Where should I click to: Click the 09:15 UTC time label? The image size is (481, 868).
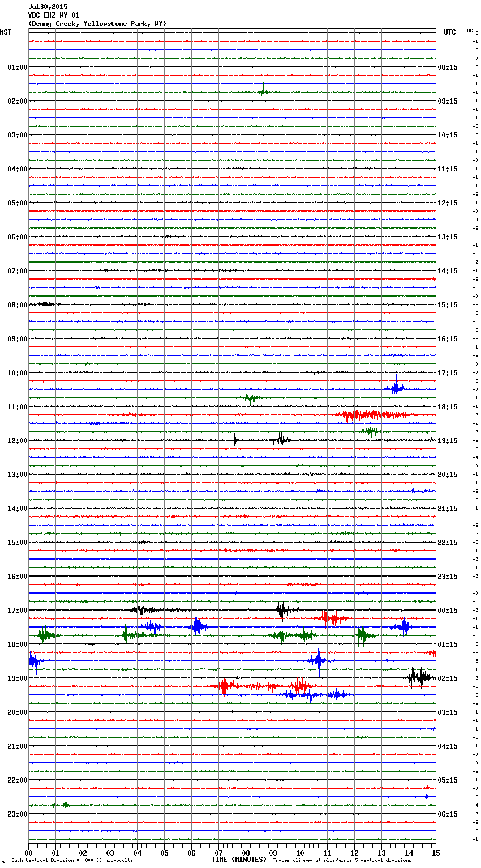point(448,101)
